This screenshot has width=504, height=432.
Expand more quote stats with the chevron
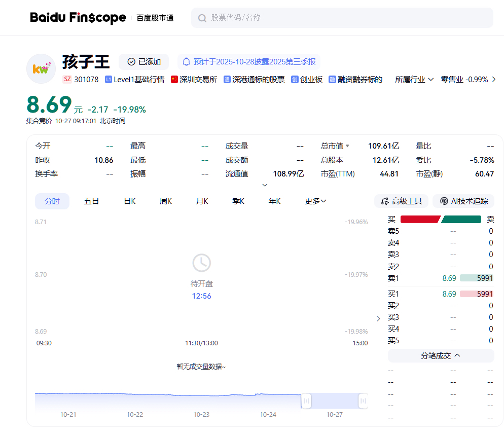click(265, 185)
